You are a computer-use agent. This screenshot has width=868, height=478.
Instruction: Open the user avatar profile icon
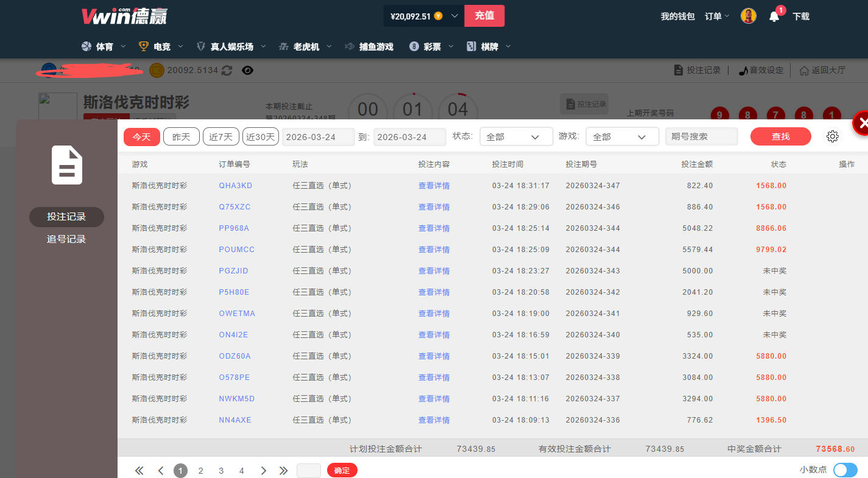point(749,16)
